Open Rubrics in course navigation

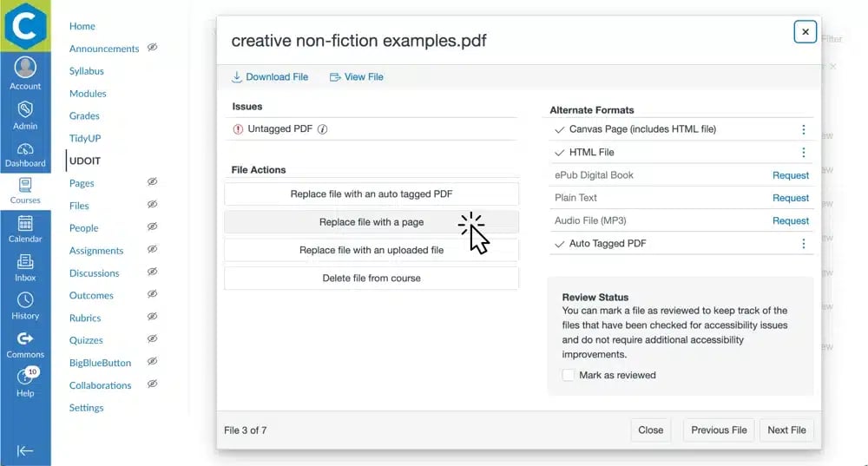coord(85,318)
